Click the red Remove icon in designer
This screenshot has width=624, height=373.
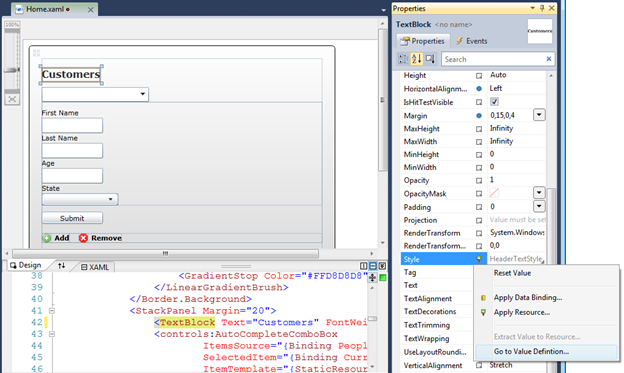click(83, 238)
